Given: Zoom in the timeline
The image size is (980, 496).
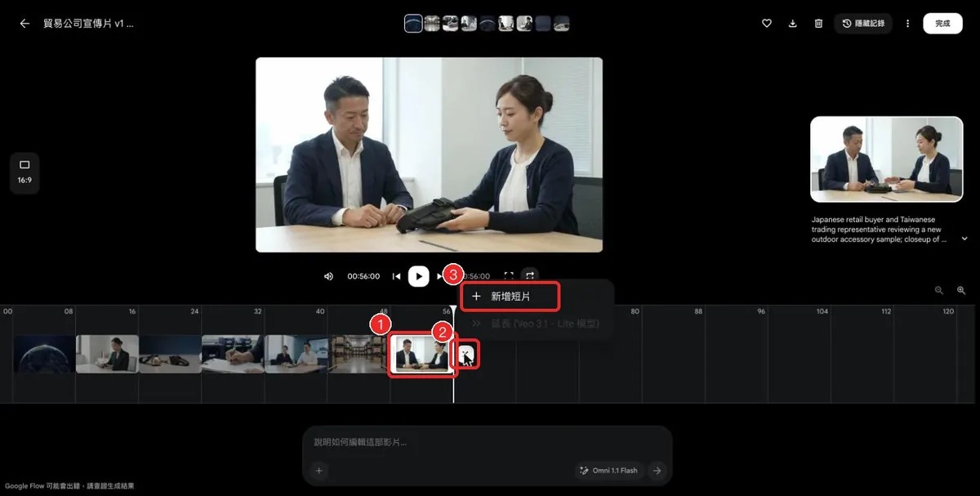Looking at the screenshot, I should (x=961, y=290).
